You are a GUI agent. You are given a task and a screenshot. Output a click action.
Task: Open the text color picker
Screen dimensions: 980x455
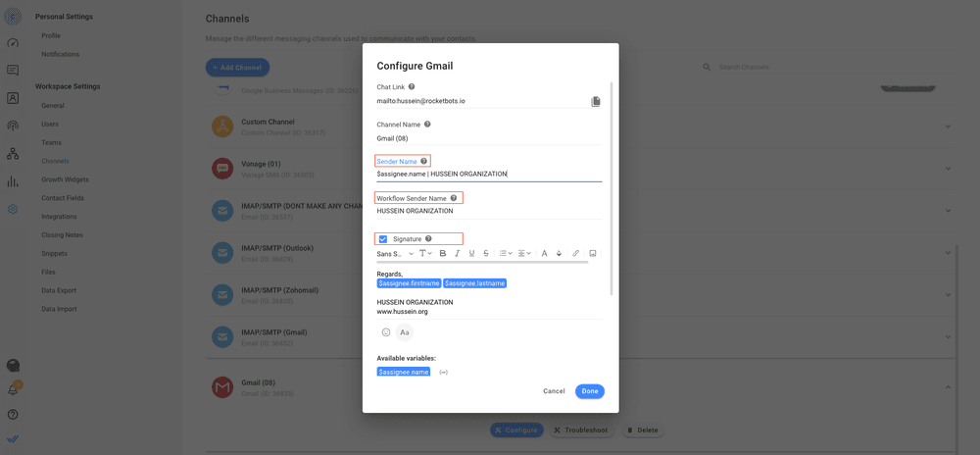coord(544,254)
